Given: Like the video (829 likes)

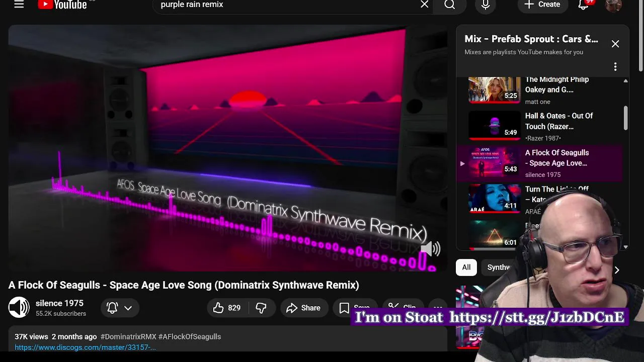Looking at the screenshot, I should click(x=227, y=308).
